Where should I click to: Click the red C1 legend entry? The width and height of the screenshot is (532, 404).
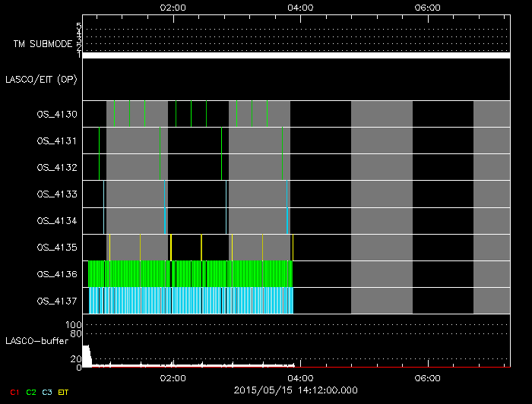13,392
